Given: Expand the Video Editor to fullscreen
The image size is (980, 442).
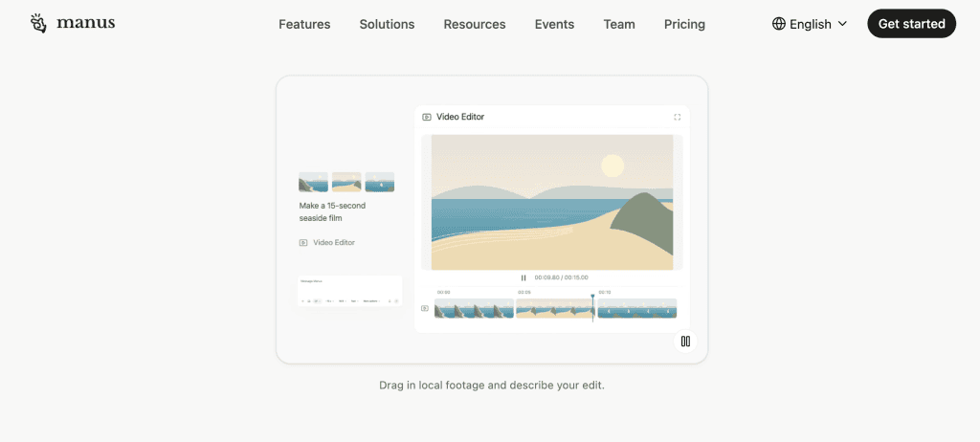Looking at the screenshot, I should tap(677, 117).
